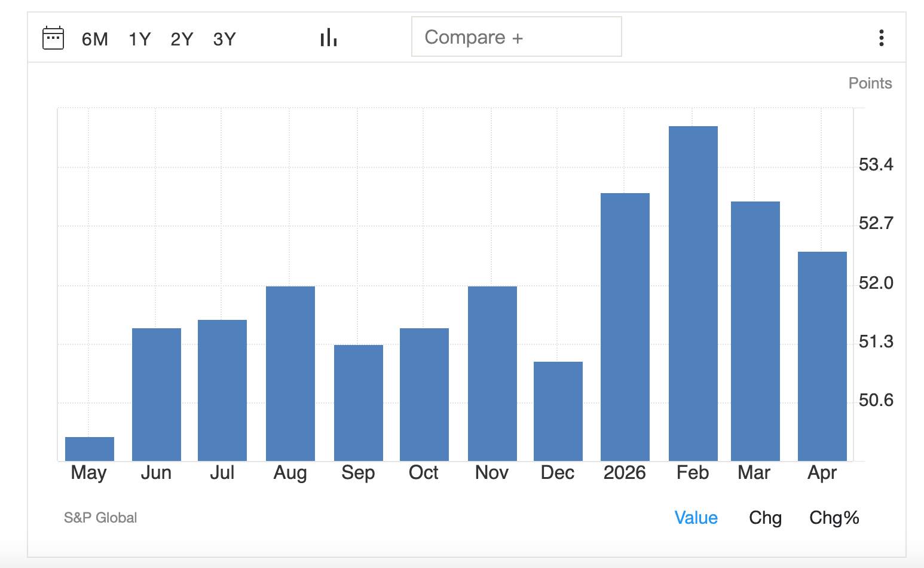Viewport: 924px width, 568px height.
Task: Click the Apr bar in chart
Action: [822, 356]
